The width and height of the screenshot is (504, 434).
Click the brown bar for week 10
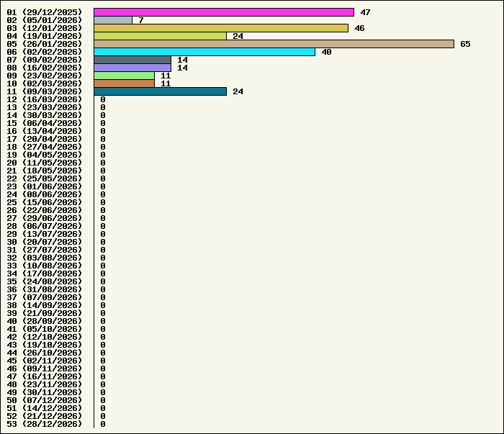tap(124, 83)
